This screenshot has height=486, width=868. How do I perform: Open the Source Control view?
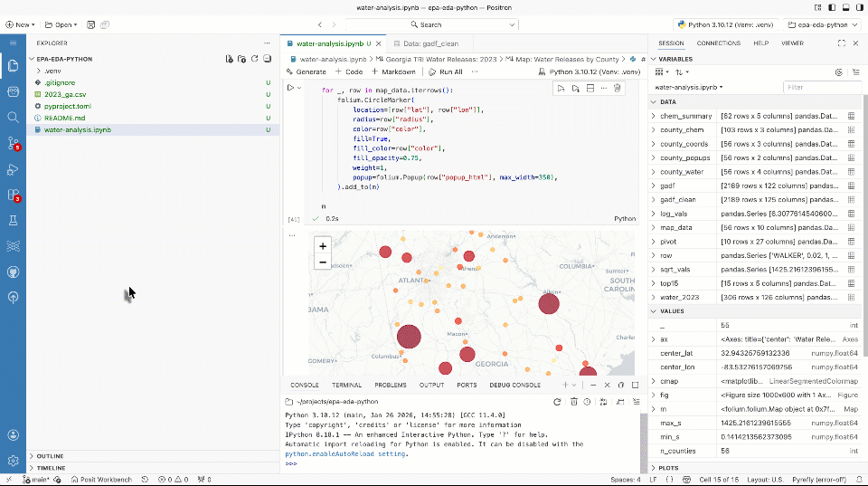(x=14, y=143)
